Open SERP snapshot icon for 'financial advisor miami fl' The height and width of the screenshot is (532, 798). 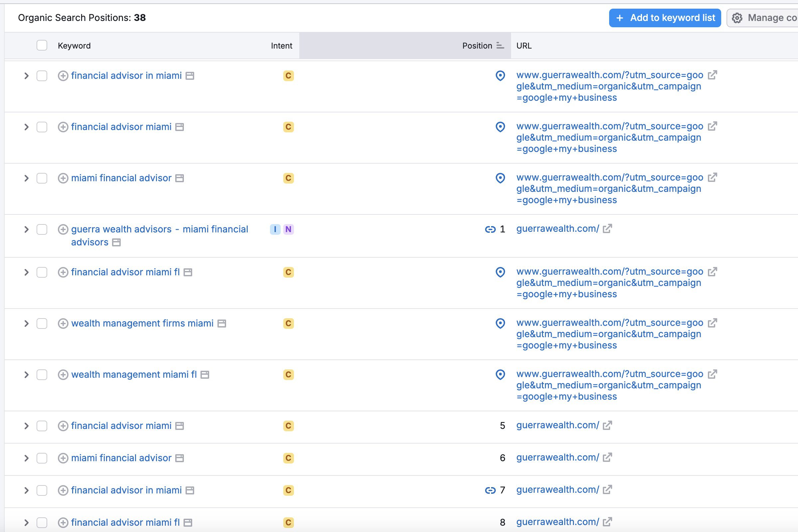point(188,272)
